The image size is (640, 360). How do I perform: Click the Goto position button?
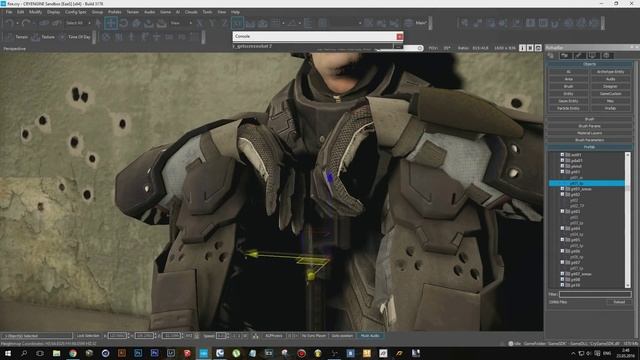click(342, 336)
